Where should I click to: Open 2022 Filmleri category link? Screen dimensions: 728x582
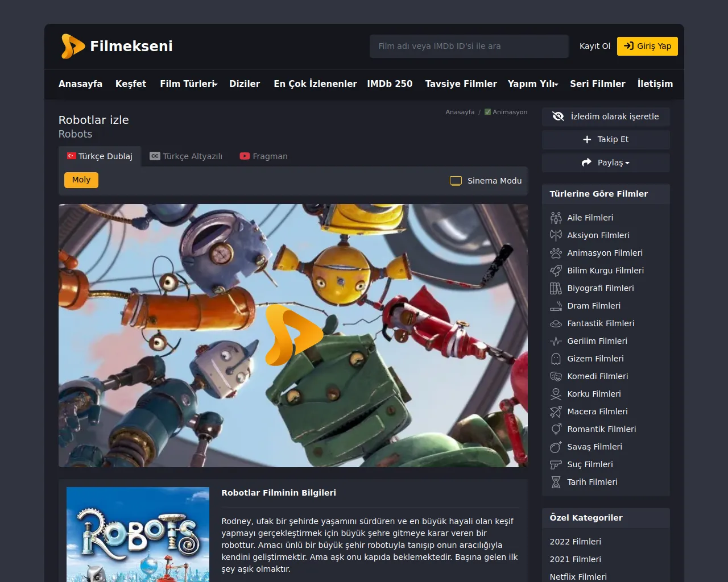pos(576,542)
